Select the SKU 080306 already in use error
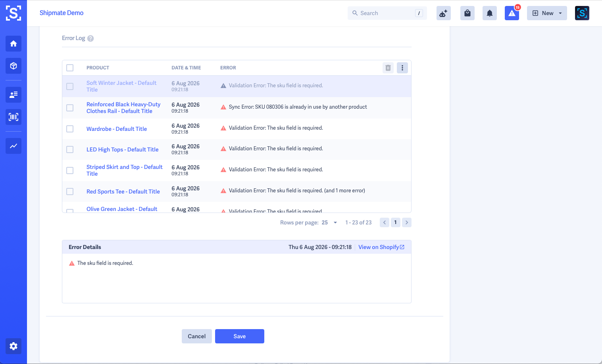 coord(298,107)
